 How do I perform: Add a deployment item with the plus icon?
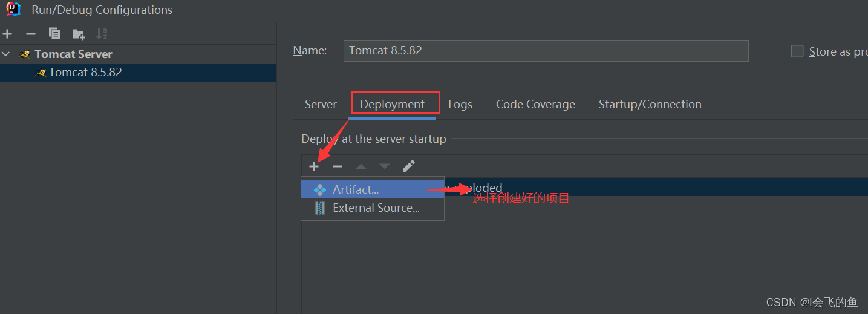[x=314, y=166]
